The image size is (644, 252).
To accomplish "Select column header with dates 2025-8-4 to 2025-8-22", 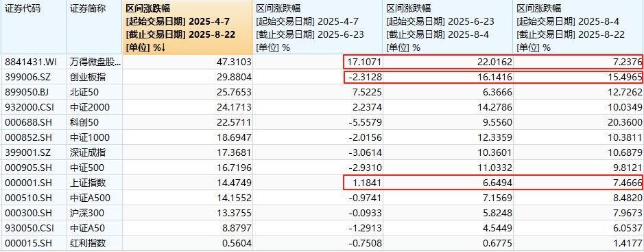I will [578, 27].
